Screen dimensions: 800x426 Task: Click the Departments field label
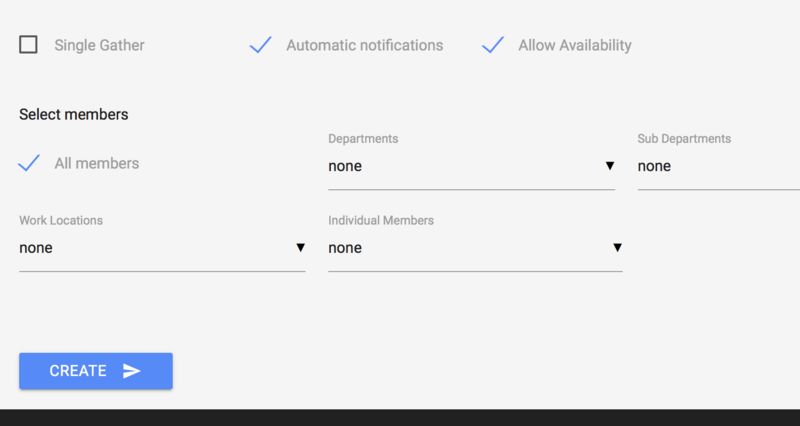click(363, 139)
